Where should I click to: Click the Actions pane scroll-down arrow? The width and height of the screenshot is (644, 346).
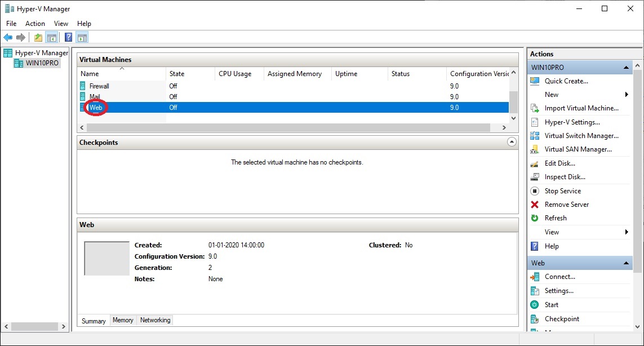point(637,327)
